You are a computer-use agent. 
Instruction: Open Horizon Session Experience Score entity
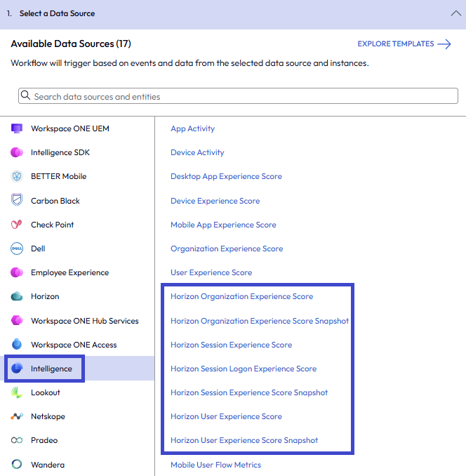[x=231, y=345]
